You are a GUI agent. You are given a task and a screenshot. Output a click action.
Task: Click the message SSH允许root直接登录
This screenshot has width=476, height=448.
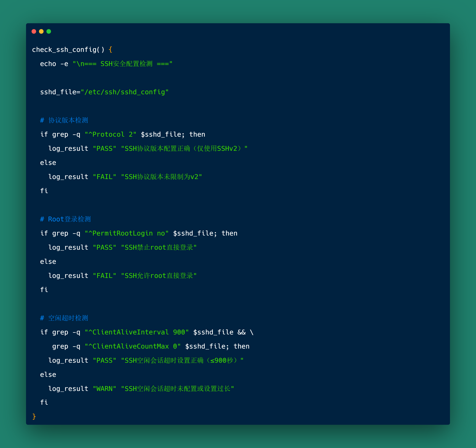point(159,275)
